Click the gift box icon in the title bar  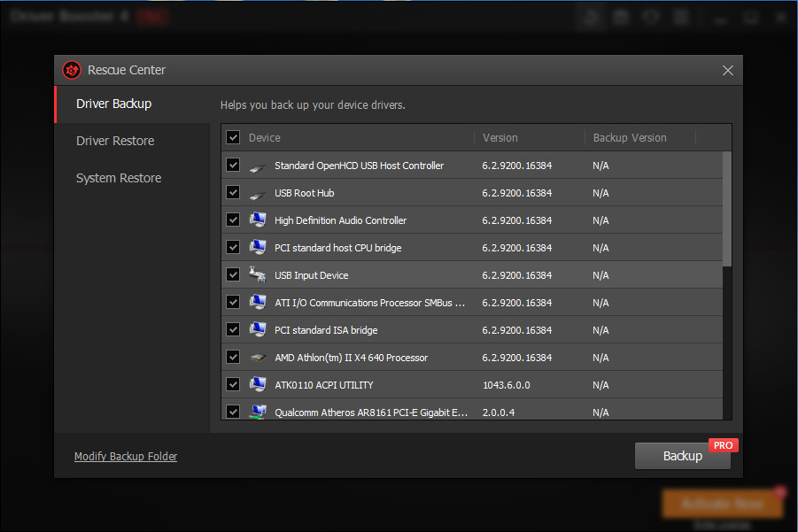tap(620, 16)
